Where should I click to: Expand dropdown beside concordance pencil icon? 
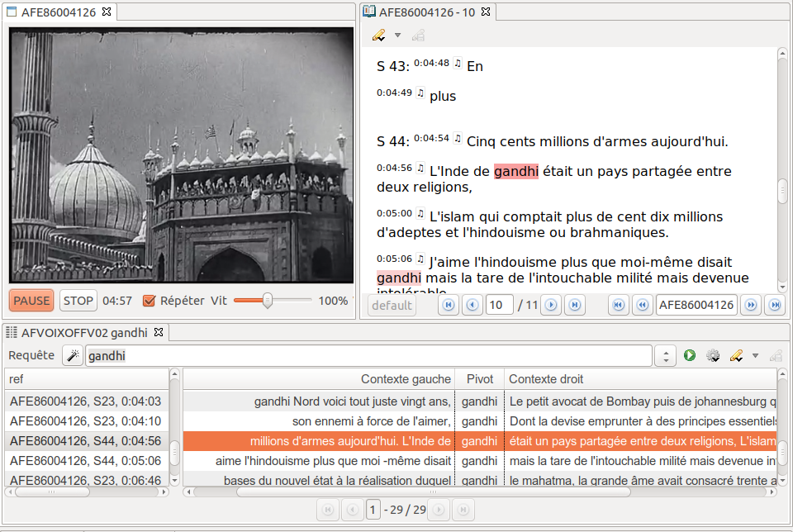coord(756,356)
